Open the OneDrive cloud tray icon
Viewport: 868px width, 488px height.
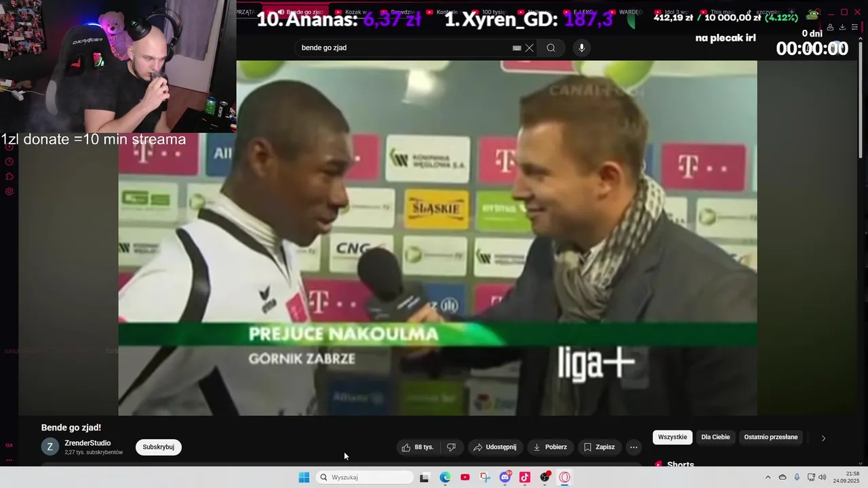[783, 477]
